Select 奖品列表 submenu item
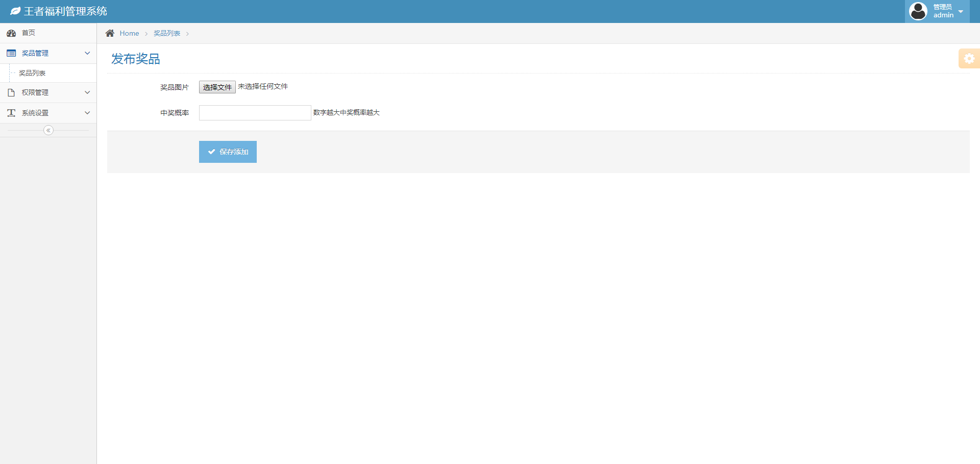This screenshot has width=980, height=464. (32, 73)
